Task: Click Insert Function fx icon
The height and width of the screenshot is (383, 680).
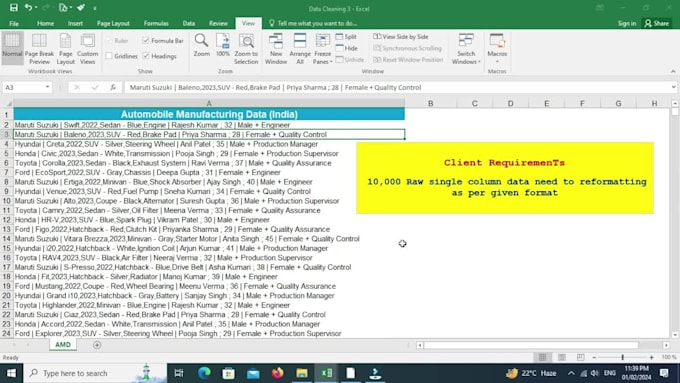Action: (x=113, y=87)
